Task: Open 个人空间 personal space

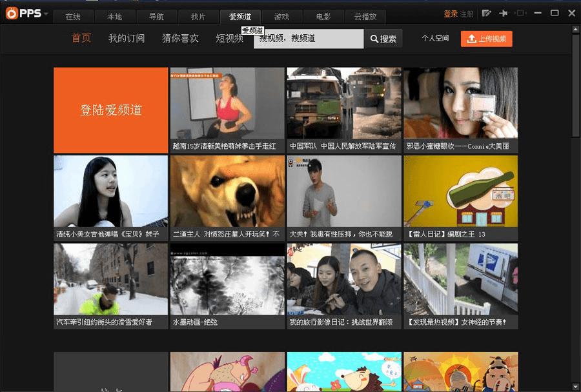Action: pos(435,38)
